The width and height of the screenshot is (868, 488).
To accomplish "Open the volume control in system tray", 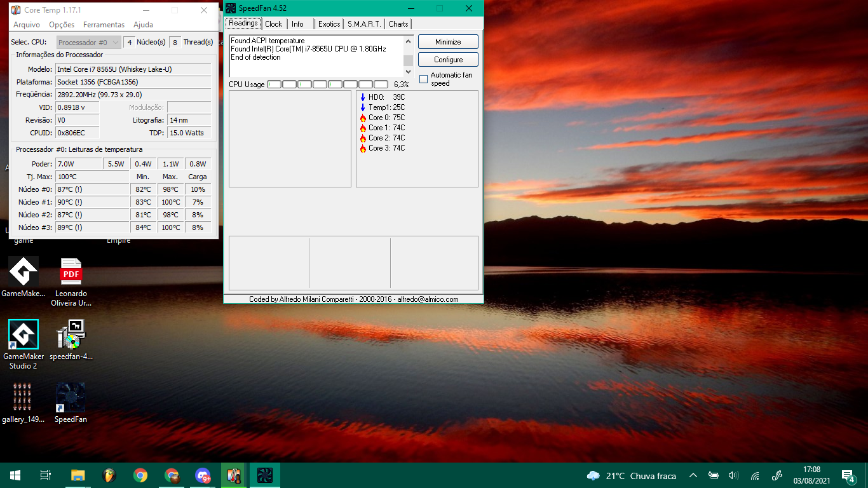I will click(x=733, y=475).
